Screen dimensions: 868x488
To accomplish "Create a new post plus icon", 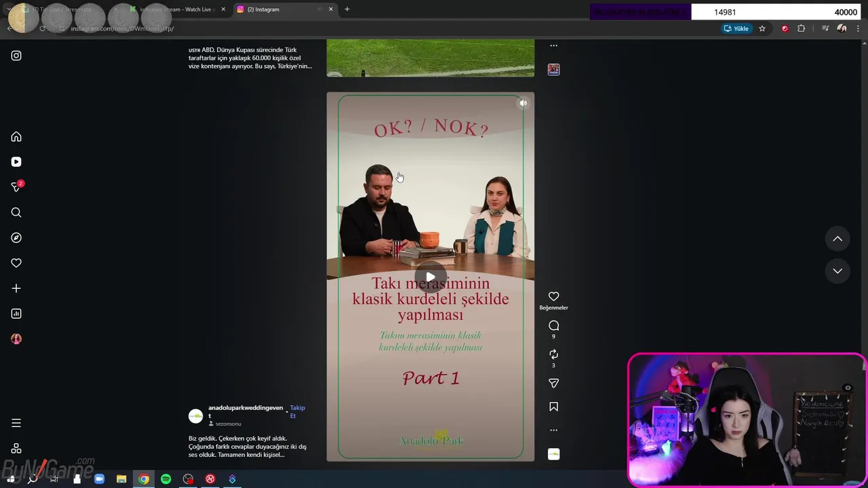I will (x=16, y=289).
